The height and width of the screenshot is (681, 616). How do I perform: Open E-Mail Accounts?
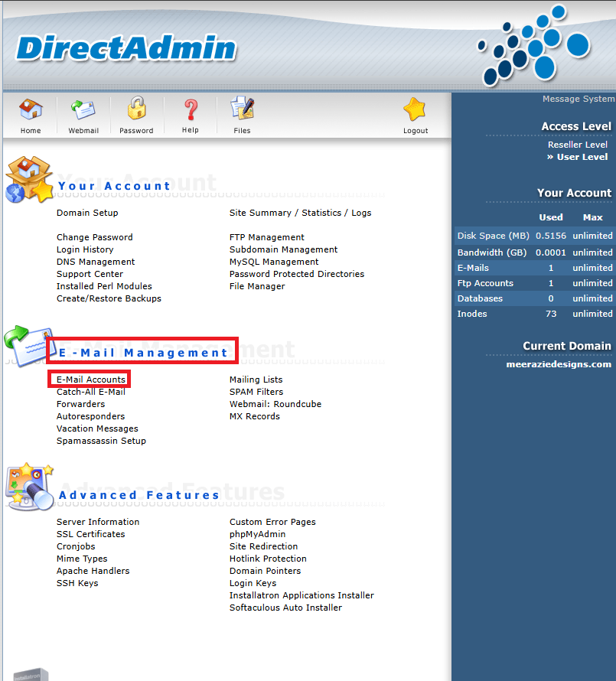pyautogui.click(x=91, y=380)
